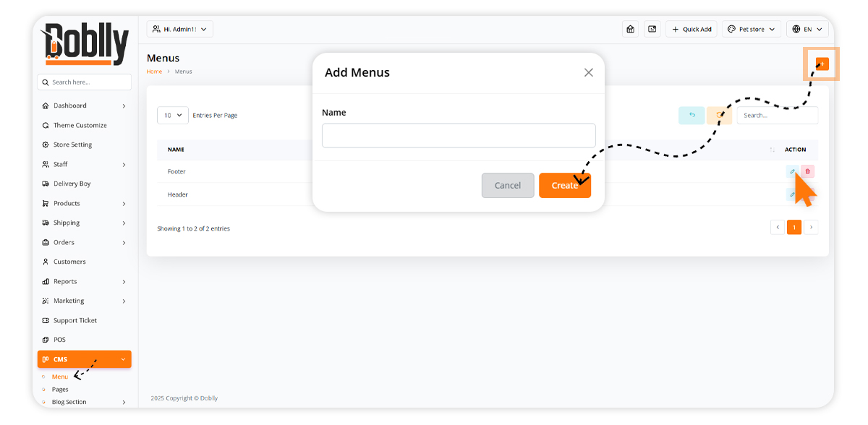This screenshot has height=425, width=868.
Task: Expand the Shipping chevron
Action: coord(124,223)
